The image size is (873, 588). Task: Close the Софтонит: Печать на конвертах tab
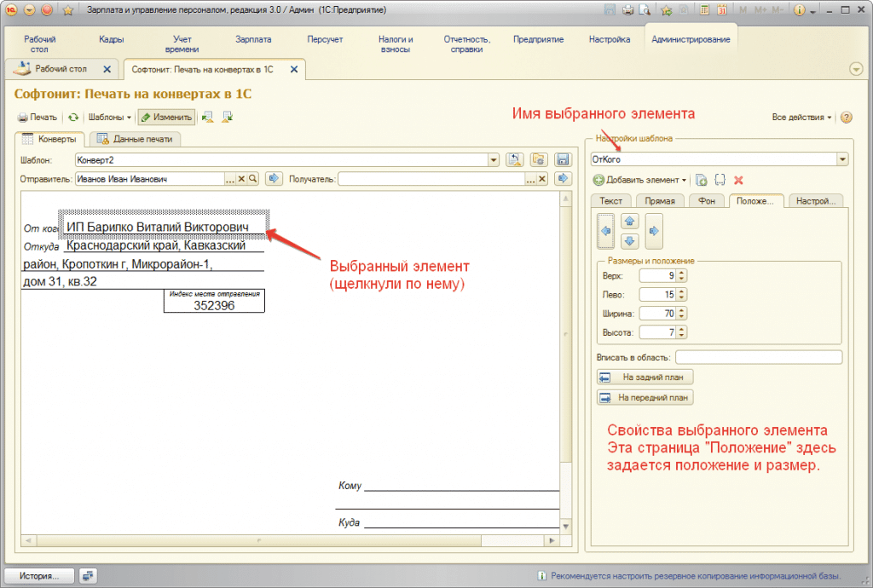tap(294, 70)
